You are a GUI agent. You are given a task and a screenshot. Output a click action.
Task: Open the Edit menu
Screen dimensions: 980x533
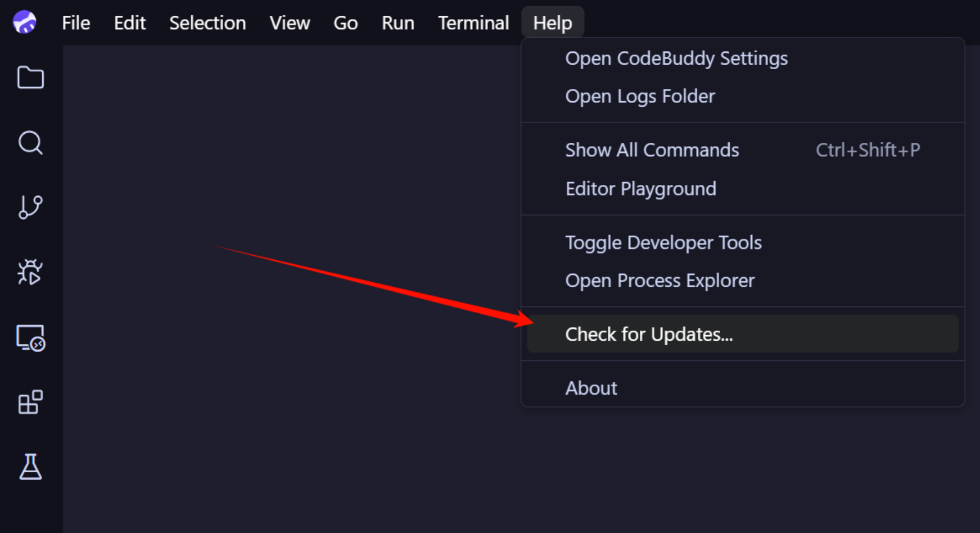pyautogui.click(x=130, y=23)
